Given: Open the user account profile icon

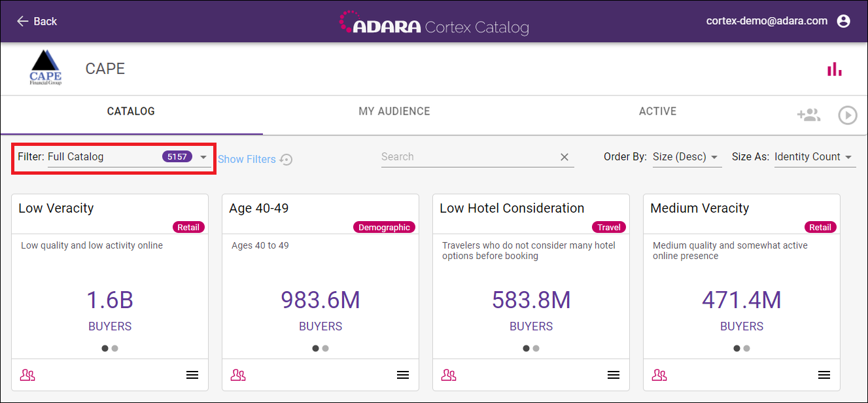Looking at the screenshot, I should coord(844,22).
